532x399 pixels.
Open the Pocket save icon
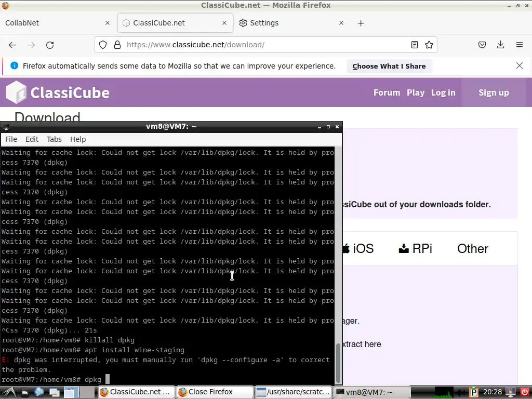(482, 45)
